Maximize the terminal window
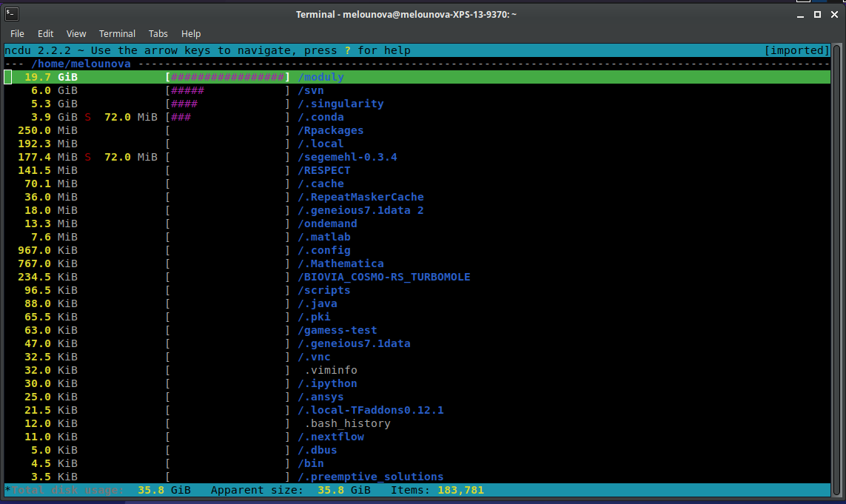Viewport: 846px width, 504px height. point(817,14)
